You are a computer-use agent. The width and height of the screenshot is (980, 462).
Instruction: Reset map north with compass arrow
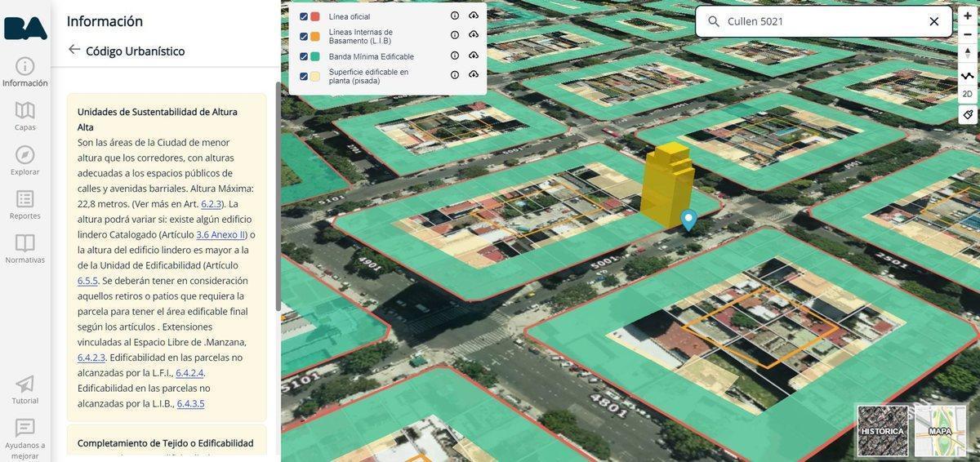[968, 53]
